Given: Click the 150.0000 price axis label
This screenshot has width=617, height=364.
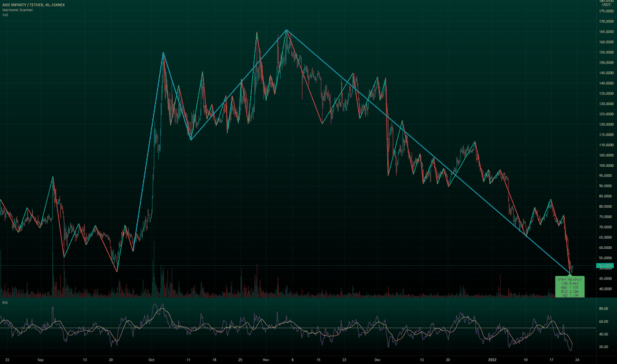Looking at the screenshot, I should point(606,63).
